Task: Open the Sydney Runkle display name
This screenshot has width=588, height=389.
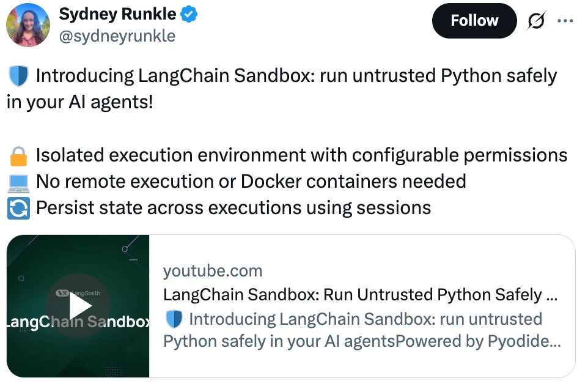Action: (x=117, y=14)
